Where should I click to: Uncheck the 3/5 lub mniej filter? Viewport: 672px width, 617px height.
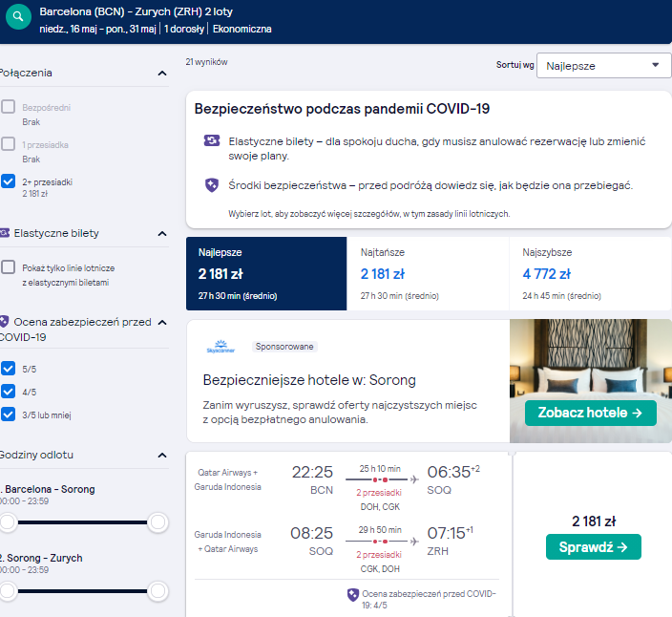tap(9, 415)
